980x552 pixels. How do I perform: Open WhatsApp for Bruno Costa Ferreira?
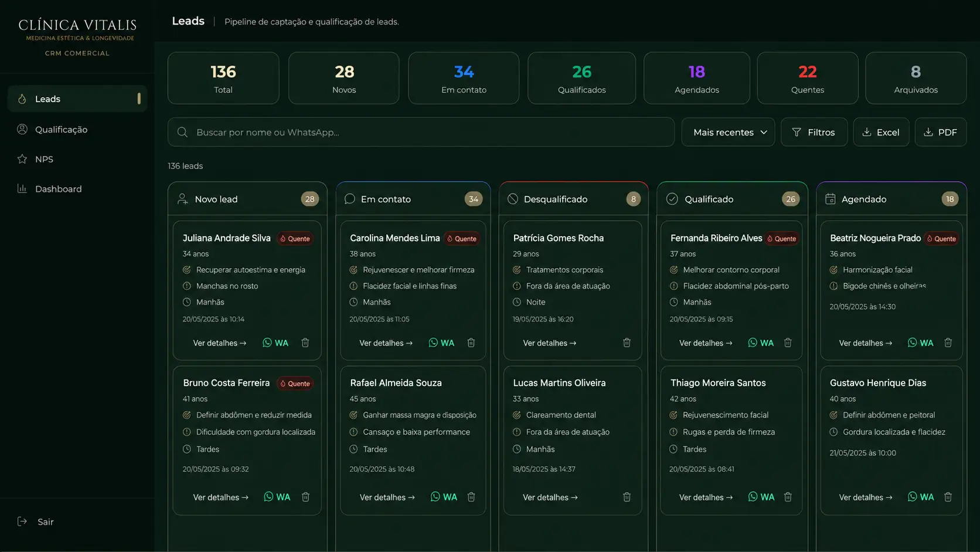[x=277, y=497]
